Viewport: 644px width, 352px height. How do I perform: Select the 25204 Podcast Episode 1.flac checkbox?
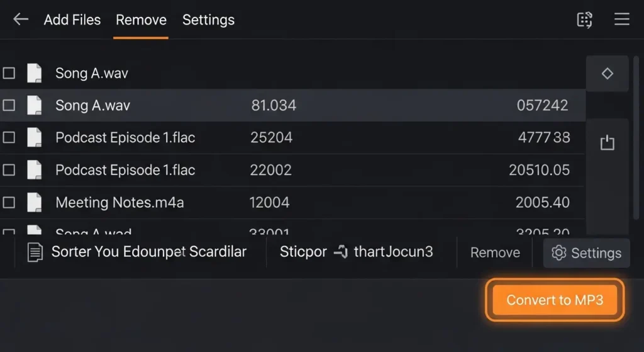[9, 138]
